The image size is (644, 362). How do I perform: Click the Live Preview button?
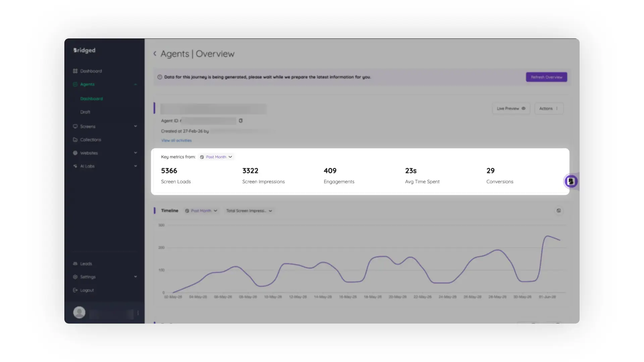coord(511,109)
